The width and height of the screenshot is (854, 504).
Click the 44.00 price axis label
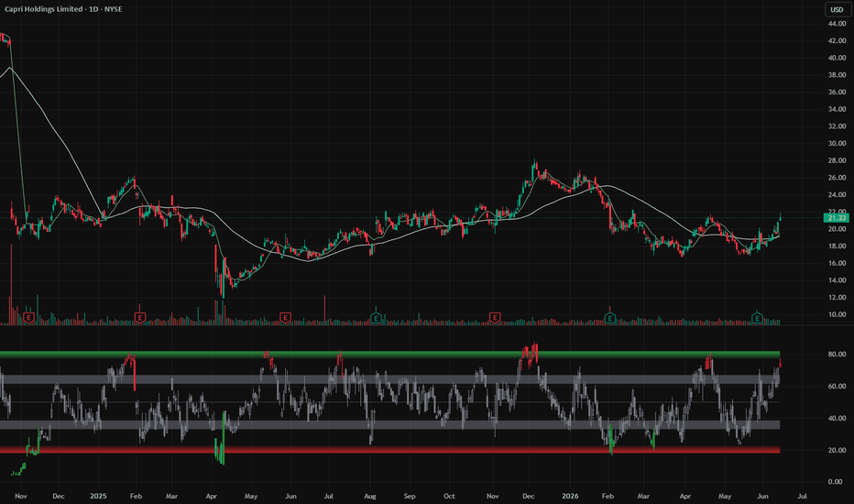[837, 24]
